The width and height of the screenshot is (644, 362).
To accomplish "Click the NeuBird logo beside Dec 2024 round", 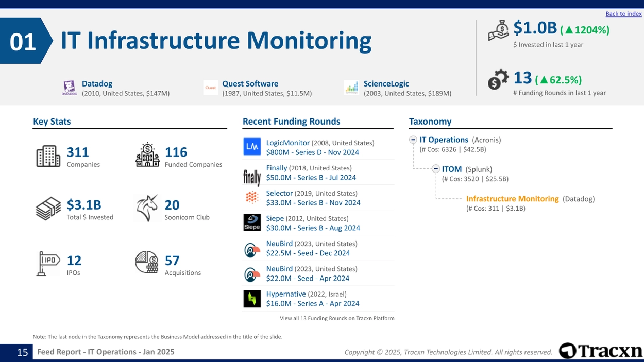I will (x=252, y=250).
